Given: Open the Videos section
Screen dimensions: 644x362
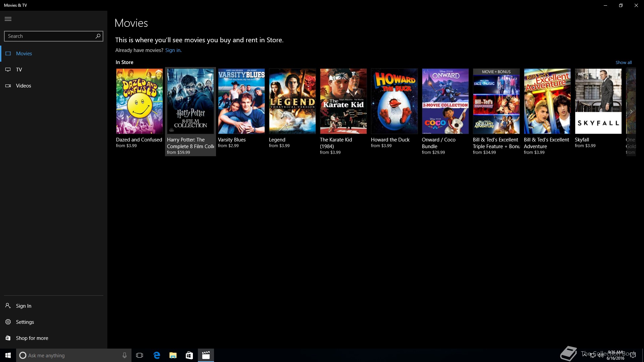Looking at the screenshot, I should 54,86.
